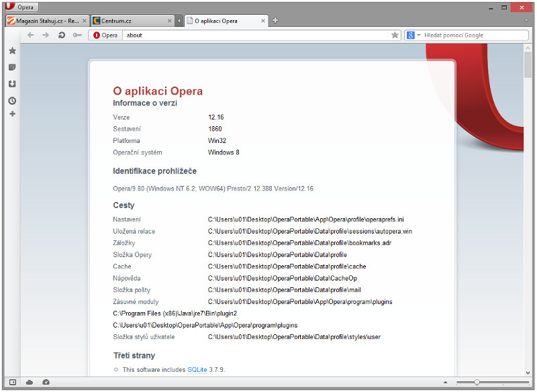Click the operaprefs.ini settings path
The height and width of the screenshot is (392, 537).
(306, 219)
